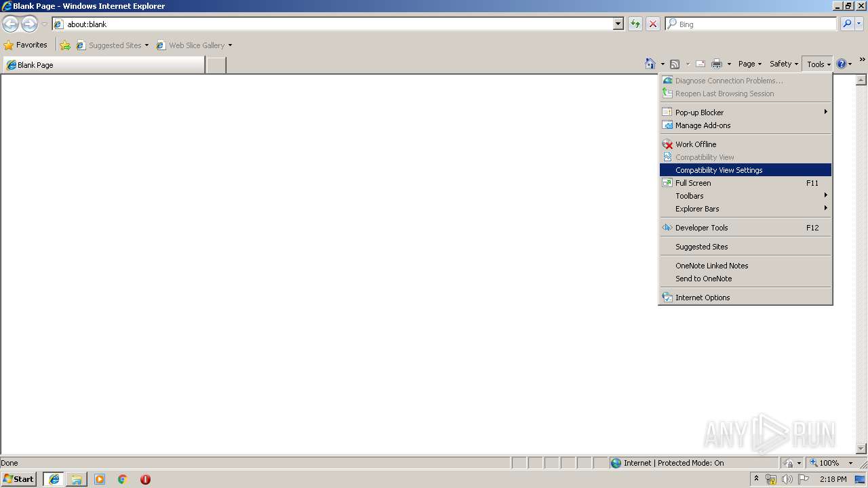Expand the recent pages dropdown next to Forward
Viewport: 868px width, 488px height.
44,24
